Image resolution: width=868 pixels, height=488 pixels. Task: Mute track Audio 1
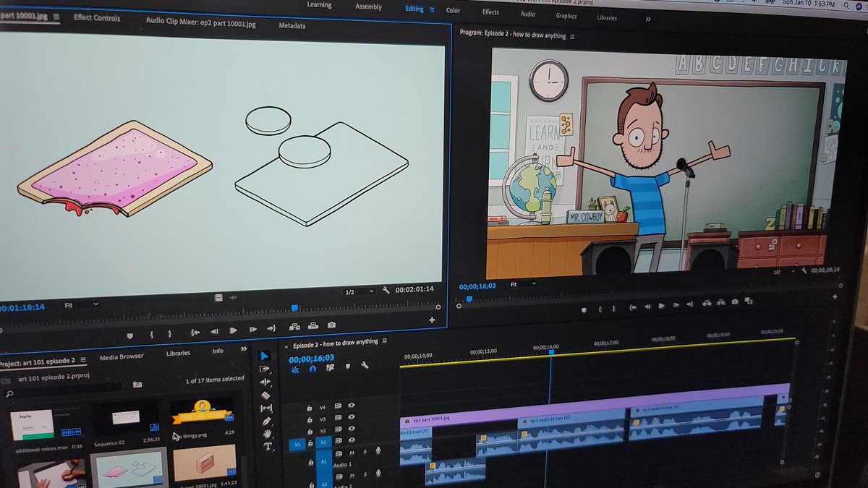(354, 453)
